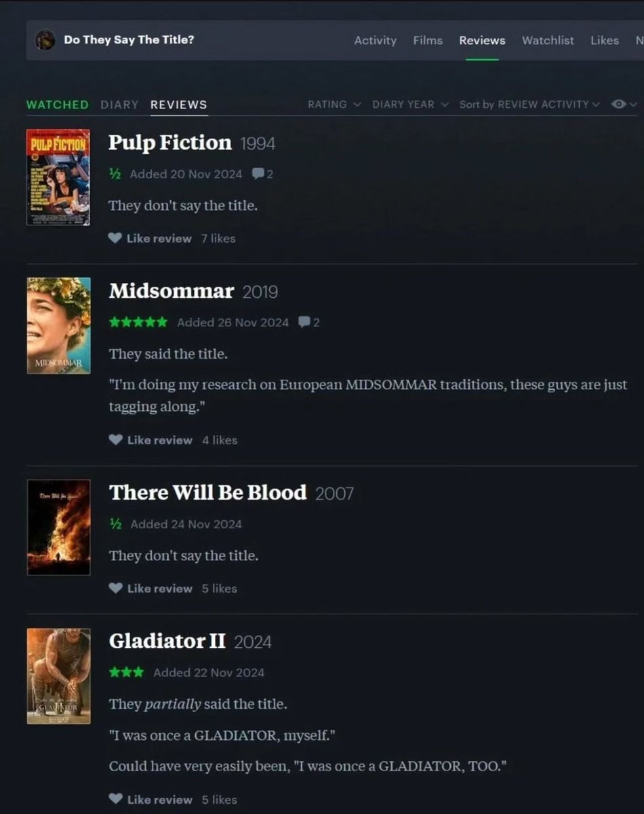644x814 pixels.
Task: Open comments bubble on Pulp Fiction review
Action: coord(258,174)
